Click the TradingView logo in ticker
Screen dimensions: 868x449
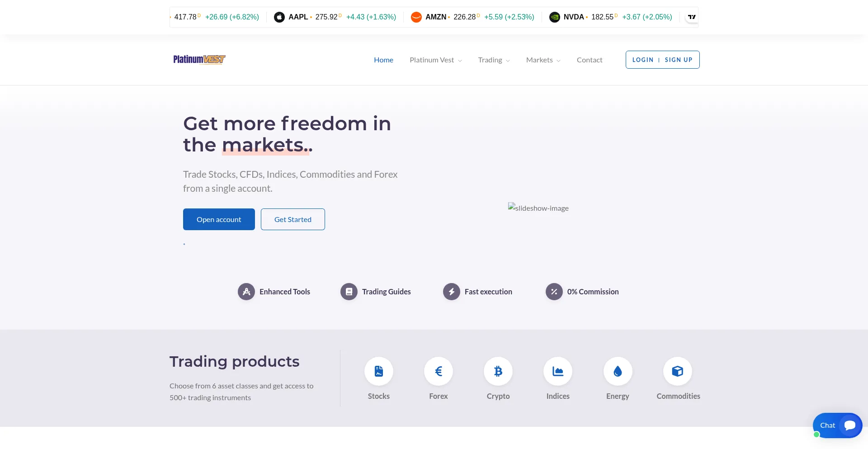[x=692, y=17]
